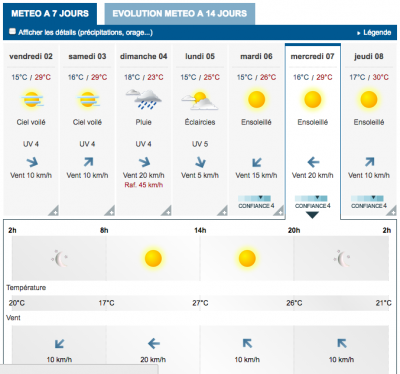Image resolution: width=400 pixels, height=374 pixels.
Task: Click the UV 4 value for vendredi 02
Action: 31,144
